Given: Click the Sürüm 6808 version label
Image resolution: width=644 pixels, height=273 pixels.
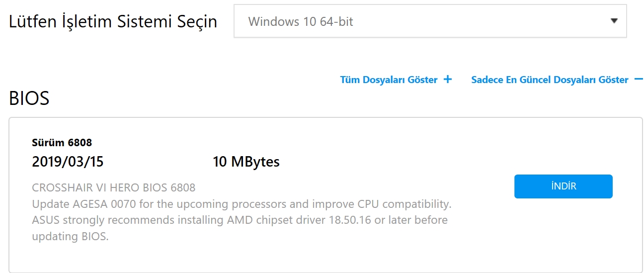Looking at the screenshot, I should point(62,143).
